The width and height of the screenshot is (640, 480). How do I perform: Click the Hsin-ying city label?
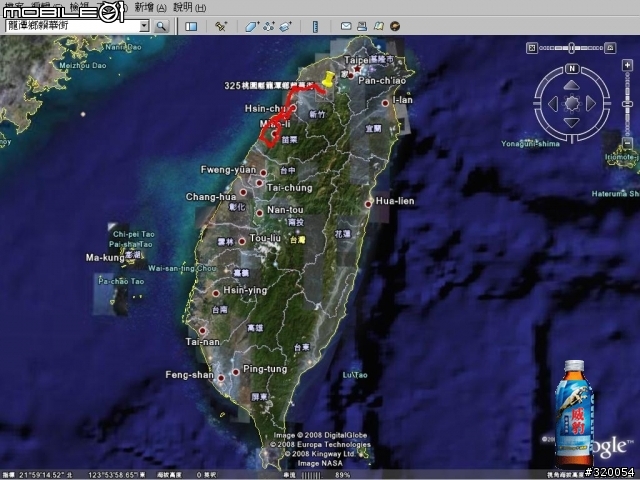tap(245, 290)
